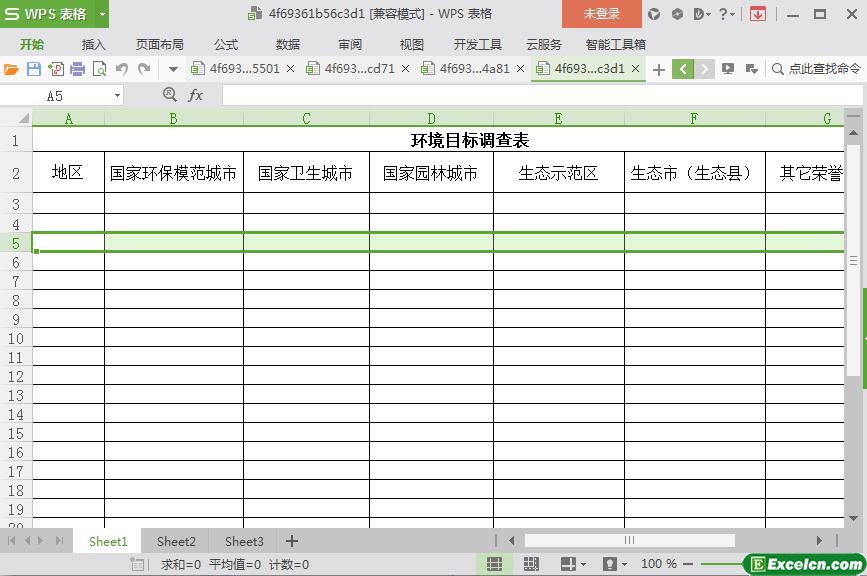The width and height of the screenshot is (867, 576).
Task: Click the 生态示范区 header cell
Action: click(558, 173)
